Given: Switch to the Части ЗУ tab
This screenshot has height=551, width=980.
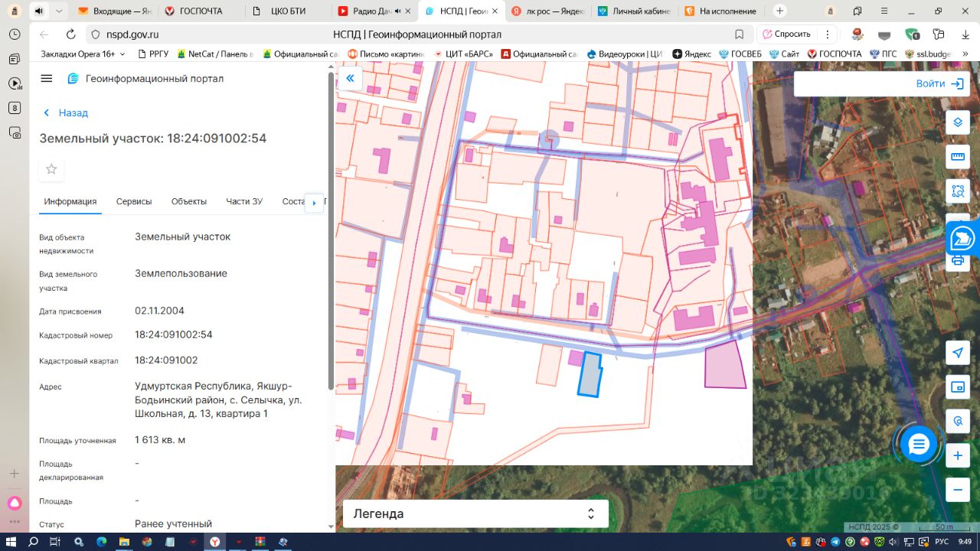Looking at the screenshot, I should (x=244, y=201).
